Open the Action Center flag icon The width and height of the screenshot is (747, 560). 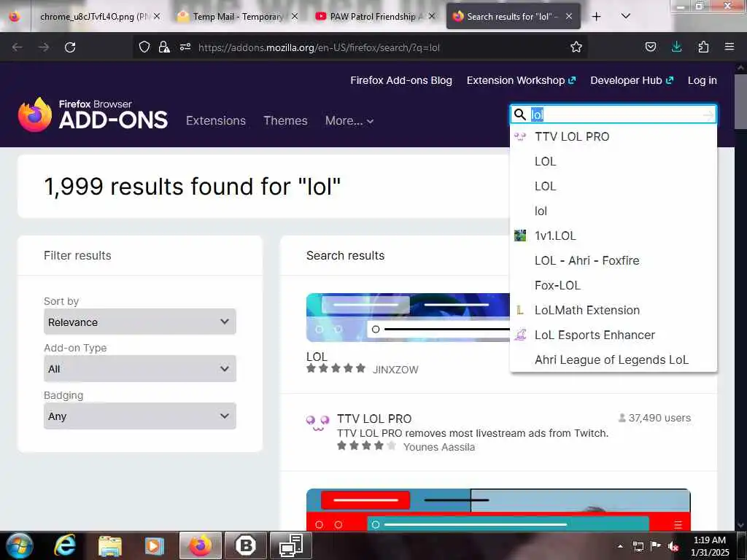[656, 546]
